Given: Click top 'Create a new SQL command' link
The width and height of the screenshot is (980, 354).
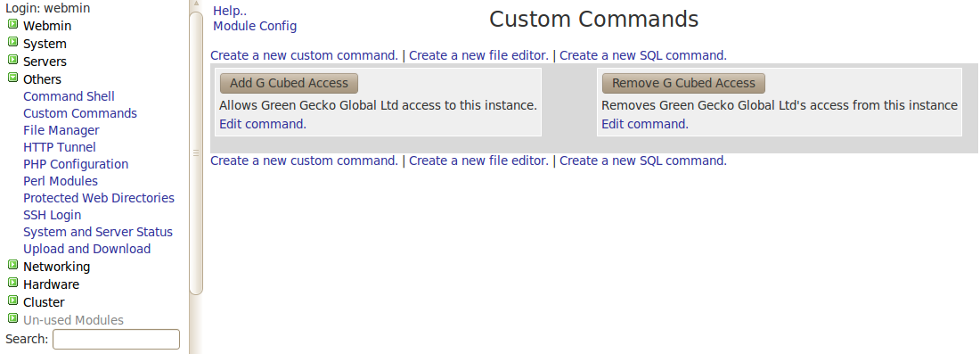Looking at the screenshot, I should [x=643, y=55].
